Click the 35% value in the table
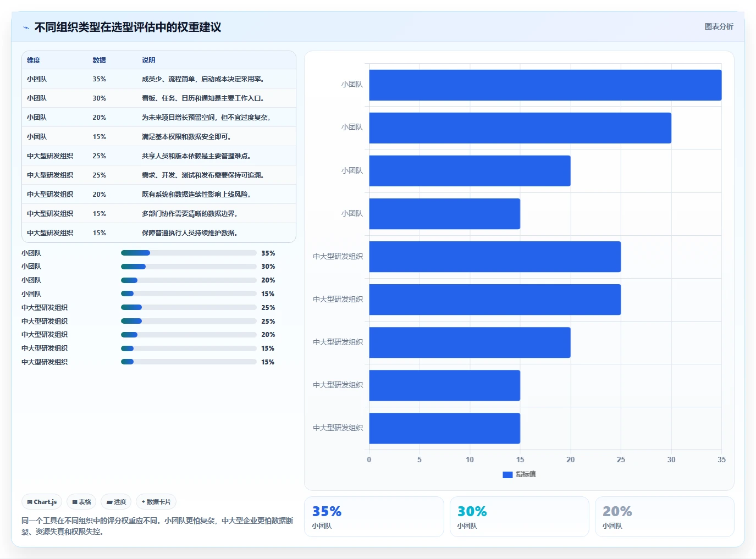The width and height of the screenshot is (756, 559). point(99,79)
